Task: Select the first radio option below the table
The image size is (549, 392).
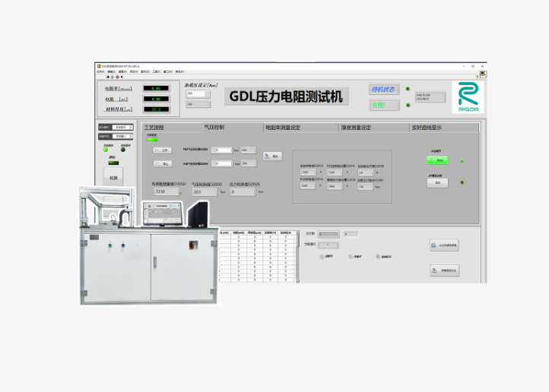Action: coord(322,257)
